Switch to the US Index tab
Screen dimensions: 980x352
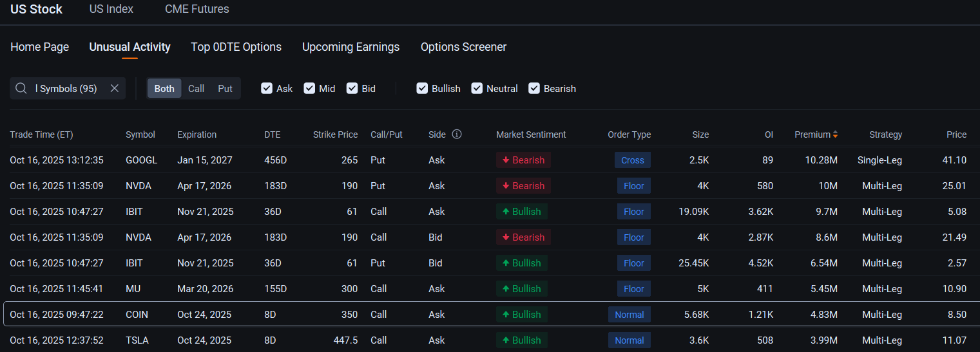tap(111, 9)
